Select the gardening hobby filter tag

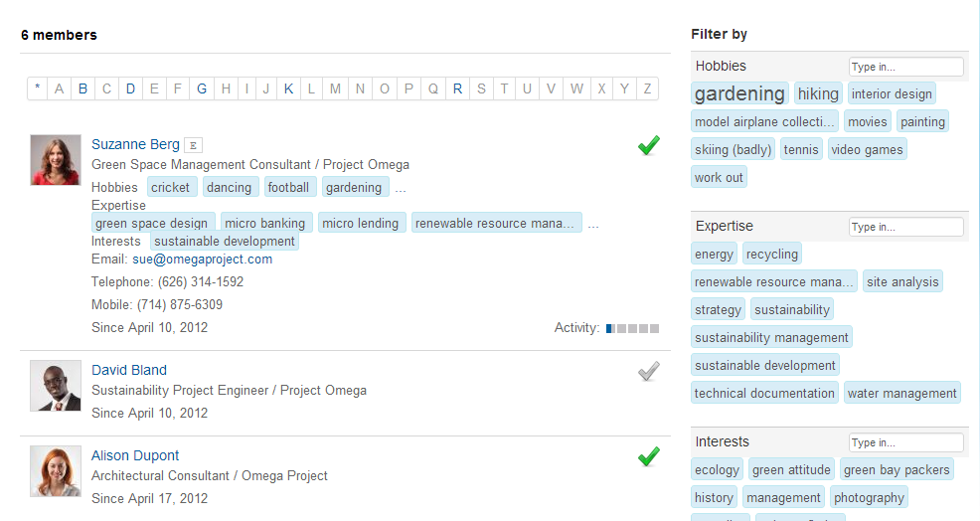pos(739,93)
